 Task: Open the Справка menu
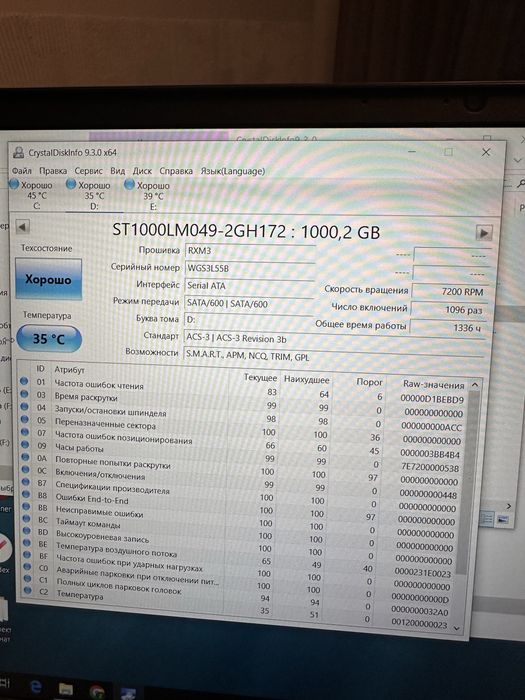176,171
